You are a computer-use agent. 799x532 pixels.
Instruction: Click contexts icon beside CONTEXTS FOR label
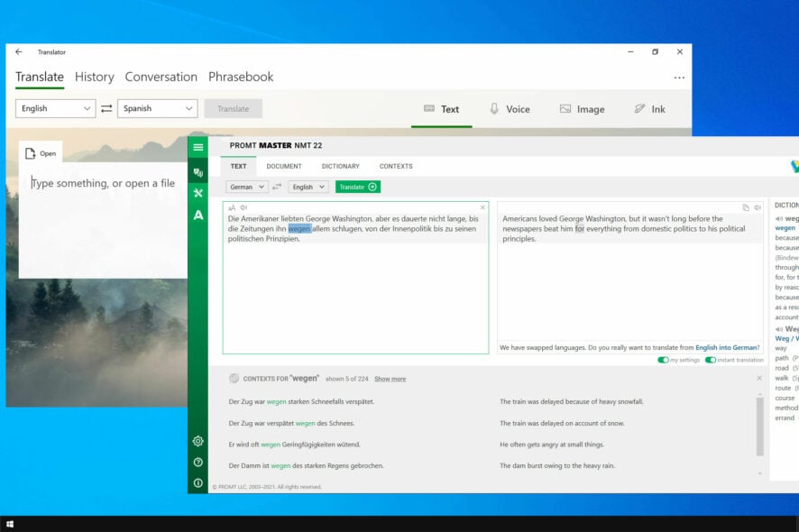point(234,378)
